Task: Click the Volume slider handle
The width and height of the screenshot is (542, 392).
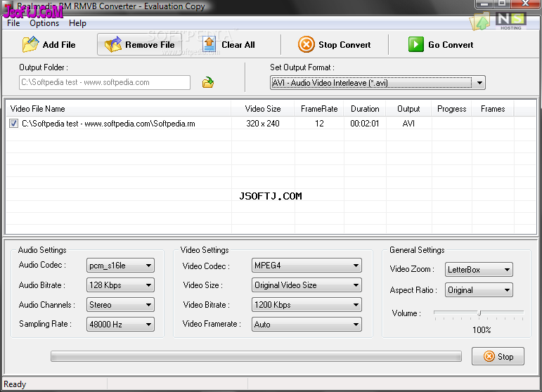Action: tap(479, 313)
